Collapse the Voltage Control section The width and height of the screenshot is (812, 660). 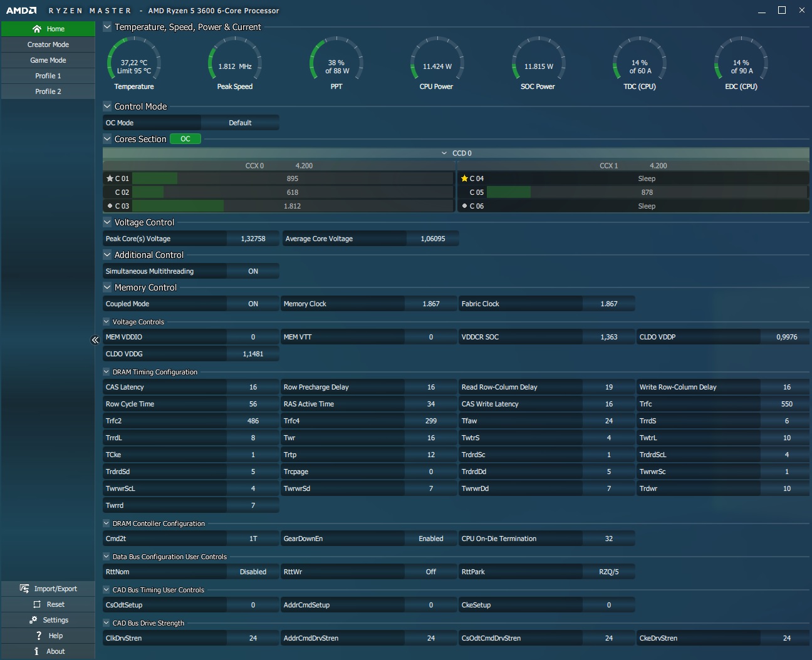[x=107, y=222]
